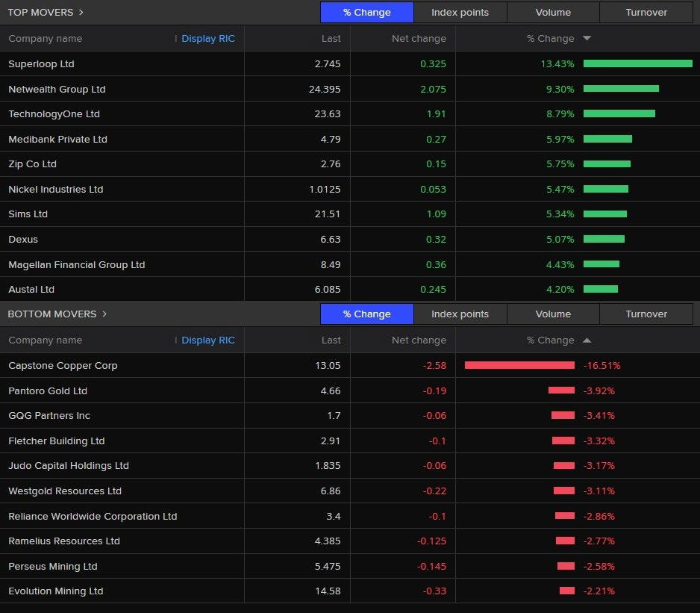Click Capstone Copper's red performance bar

519,365
